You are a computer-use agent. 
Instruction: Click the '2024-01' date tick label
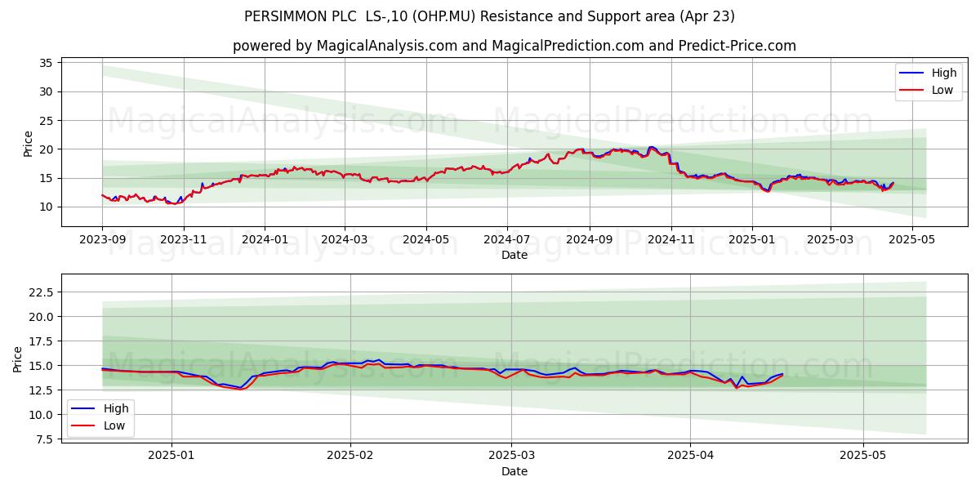pos(264,240)
